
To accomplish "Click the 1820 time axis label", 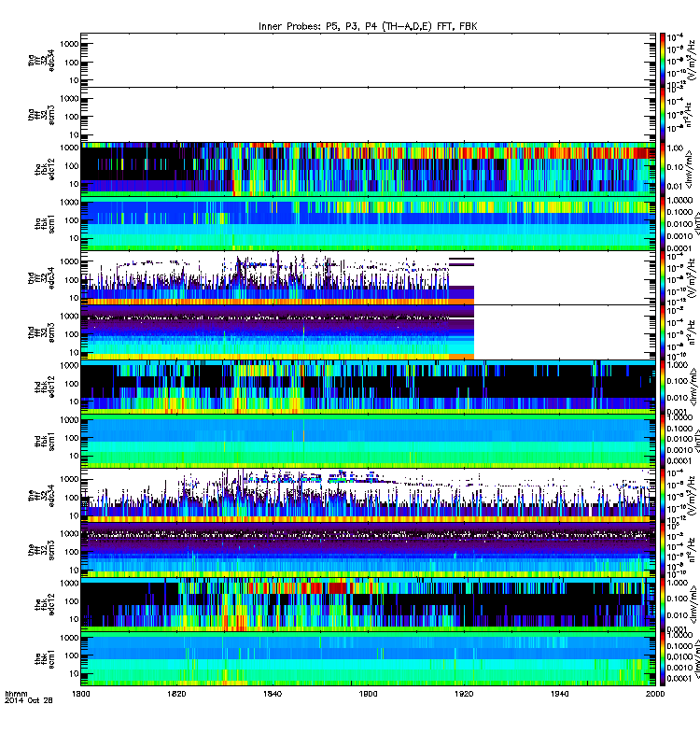I will click(x=176, y=694).
